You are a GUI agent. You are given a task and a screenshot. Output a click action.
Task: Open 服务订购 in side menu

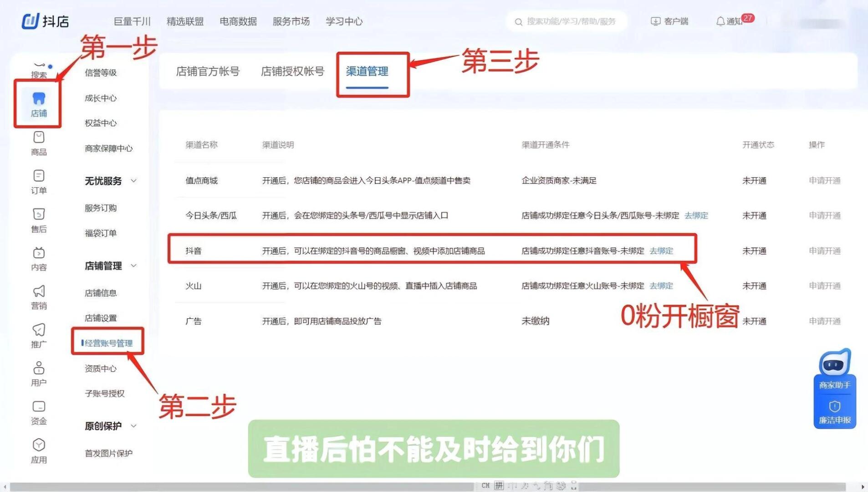coord(101,208)
